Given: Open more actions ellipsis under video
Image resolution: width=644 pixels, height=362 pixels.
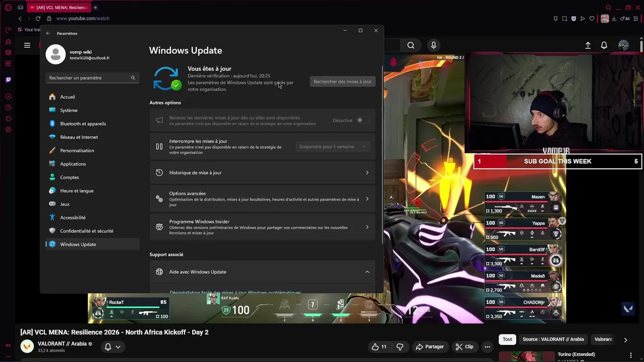Looking at the screenshot, I should tap(487, 346).
